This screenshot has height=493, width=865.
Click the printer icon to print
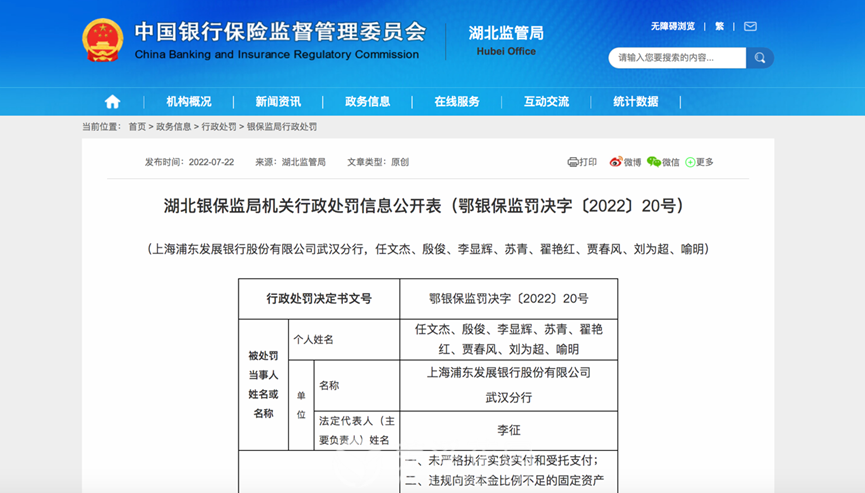pyautogui.click(x=573, y=162)
